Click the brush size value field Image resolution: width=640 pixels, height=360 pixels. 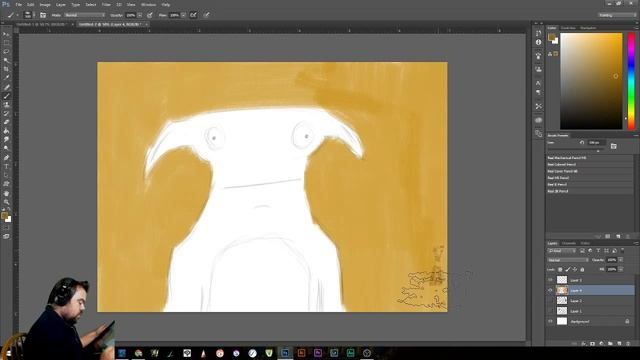[x=596, y=142]
